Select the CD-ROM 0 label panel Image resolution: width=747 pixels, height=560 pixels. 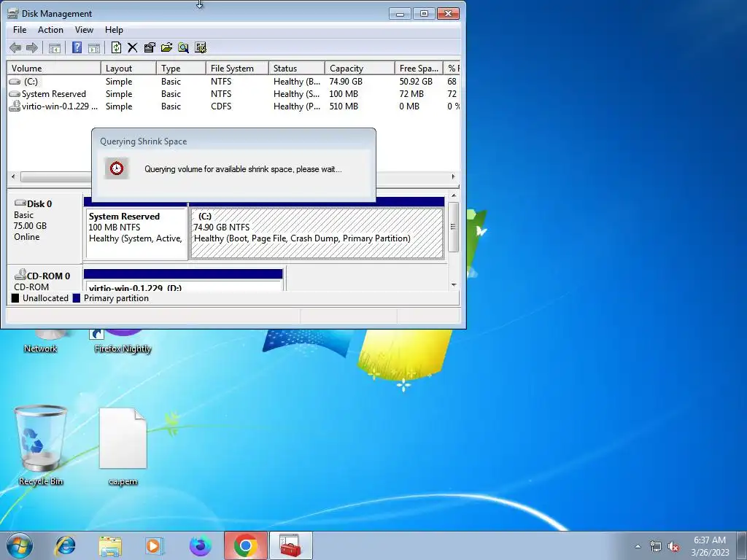coord(44,279)
